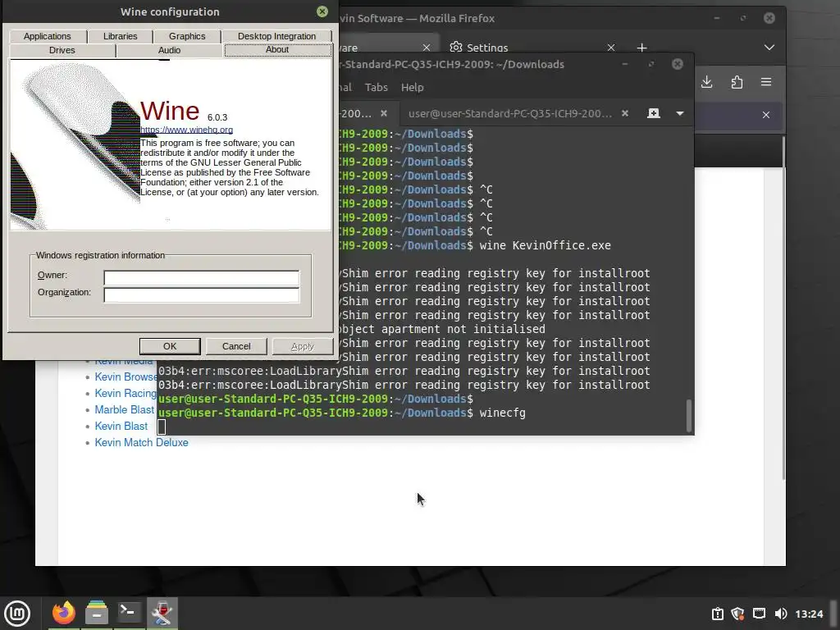
Task: Open the Kevin Match Deluxe link
Action: (x=141, y=442)
